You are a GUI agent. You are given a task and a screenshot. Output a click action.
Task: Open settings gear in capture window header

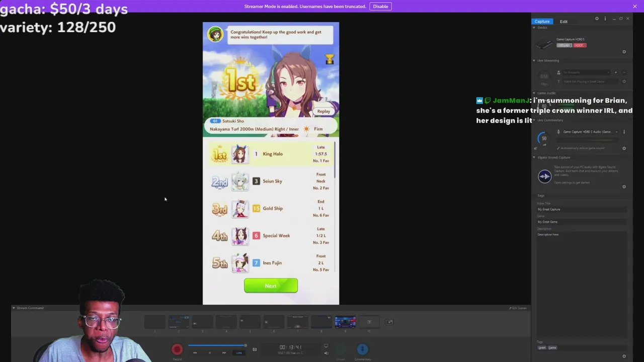[597, 19]
